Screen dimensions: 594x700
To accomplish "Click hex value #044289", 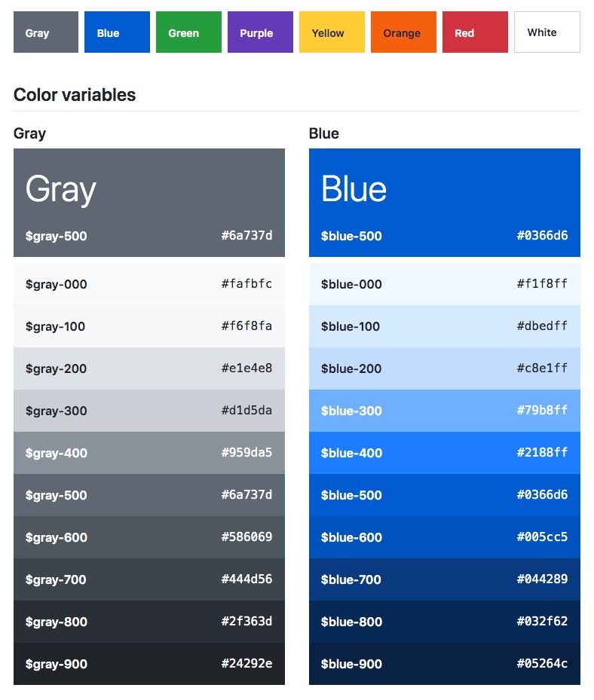I will coord(542,579).
